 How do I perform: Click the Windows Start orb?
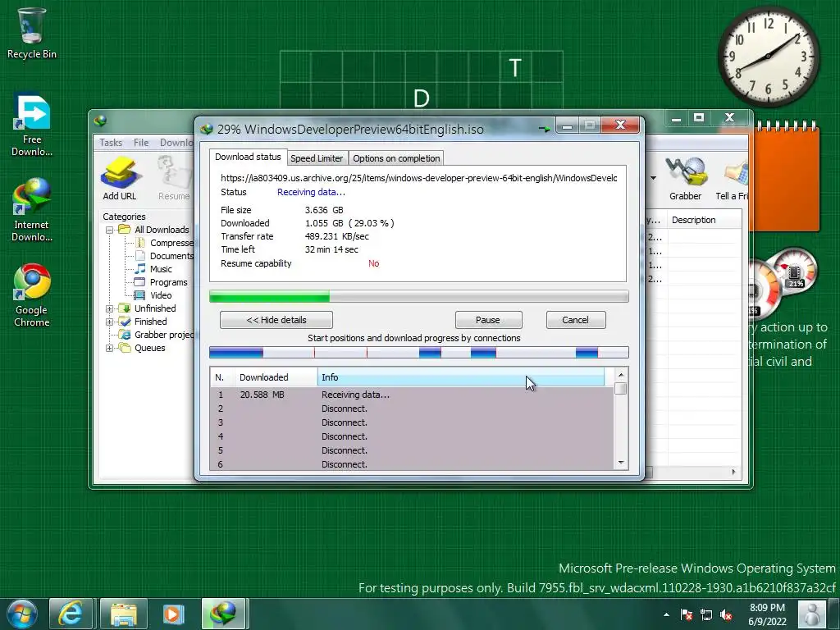22,614
